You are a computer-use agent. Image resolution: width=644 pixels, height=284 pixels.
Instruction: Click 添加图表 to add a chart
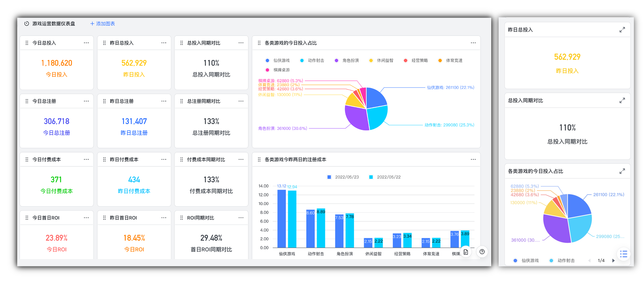(x=103, y=24)
